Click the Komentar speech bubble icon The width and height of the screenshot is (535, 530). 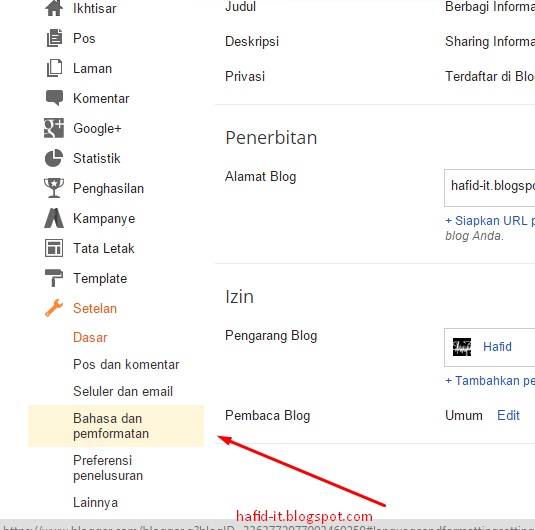coord(54,98)
